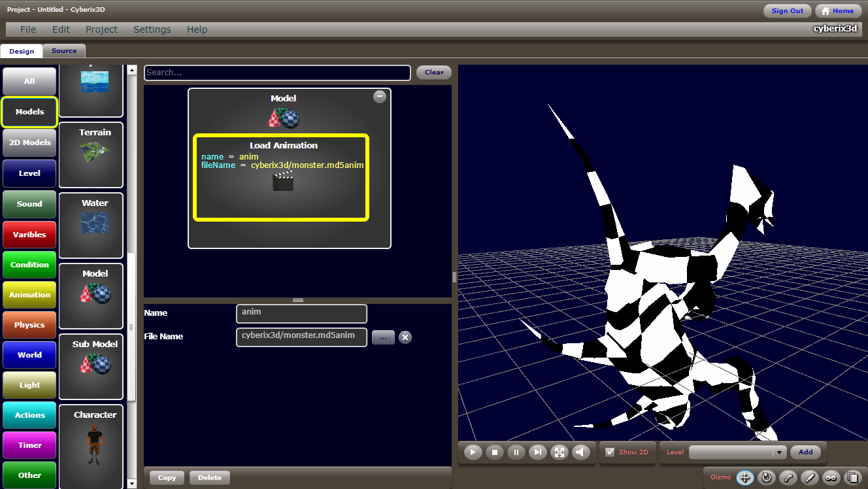
Task: Switch to the Source tab
Action: [x=64, y=51]
